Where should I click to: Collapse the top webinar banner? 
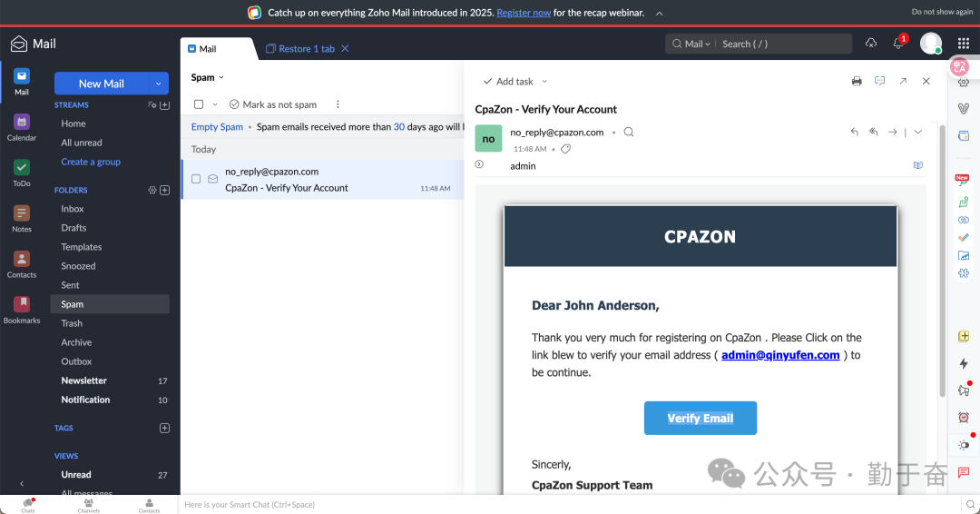(659, 13)
